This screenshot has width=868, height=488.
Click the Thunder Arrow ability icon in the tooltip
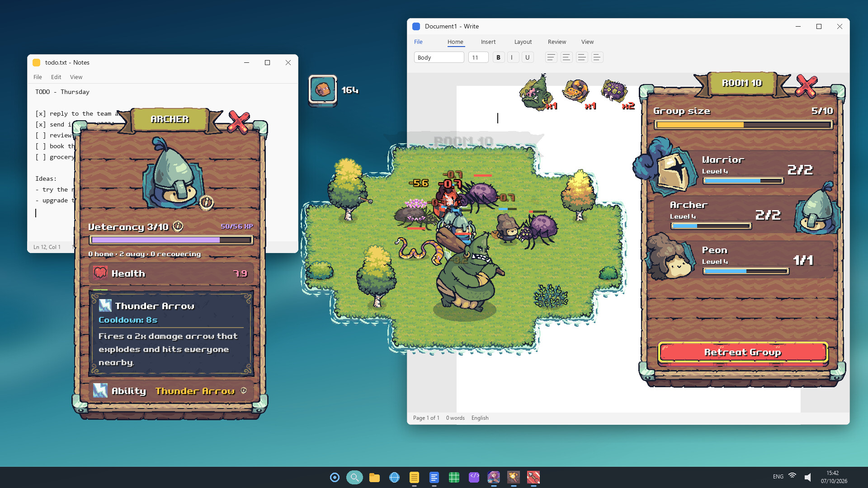pos(105,305)
